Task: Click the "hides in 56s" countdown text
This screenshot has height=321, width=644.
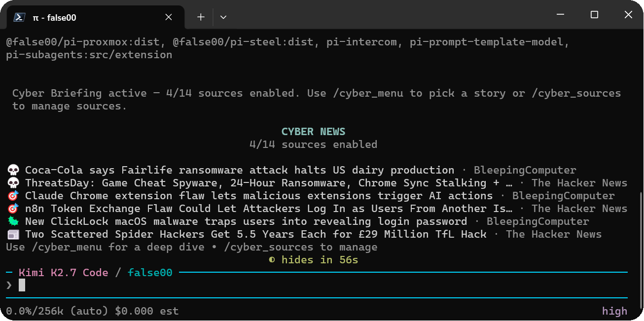Action: point(320,260)
